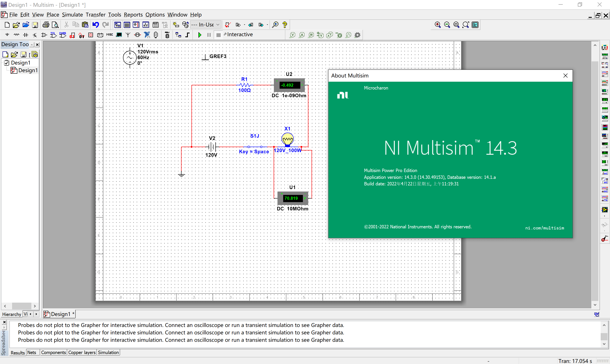This screenshot has height=364, width=610.
Task: Place Bus icon
Action: (187, 35)
